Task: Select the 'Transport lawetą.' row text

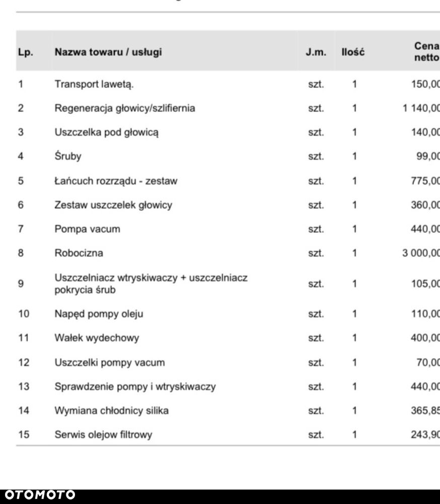Action: click(94, 84)
